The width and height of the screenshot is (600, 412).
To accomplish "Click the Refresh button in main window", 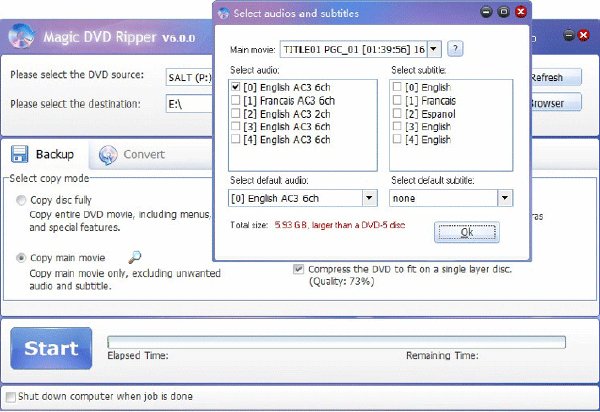I will tap(556, 78).
